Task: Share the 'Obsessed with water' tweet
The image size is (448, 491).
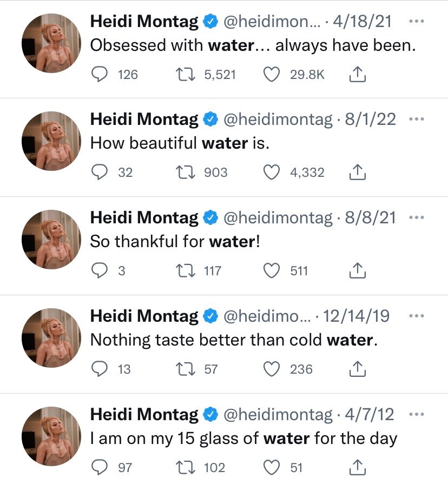Action: click(358, 75)
